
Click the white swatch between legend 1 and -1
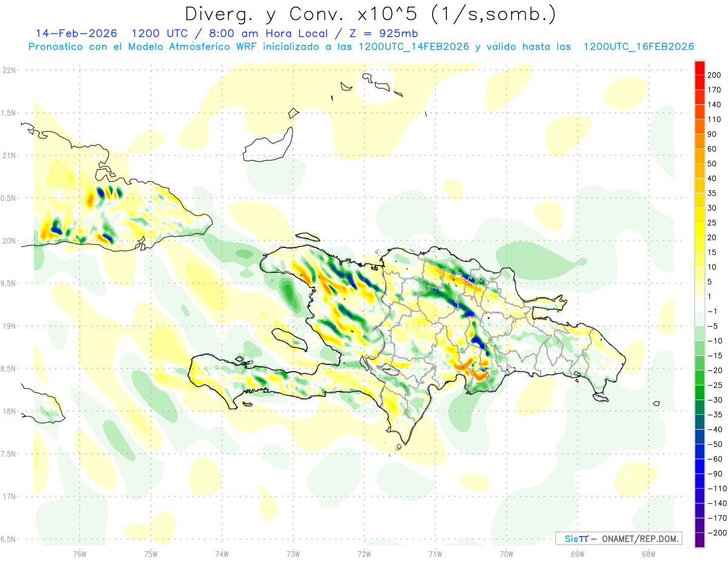(699, 304)
